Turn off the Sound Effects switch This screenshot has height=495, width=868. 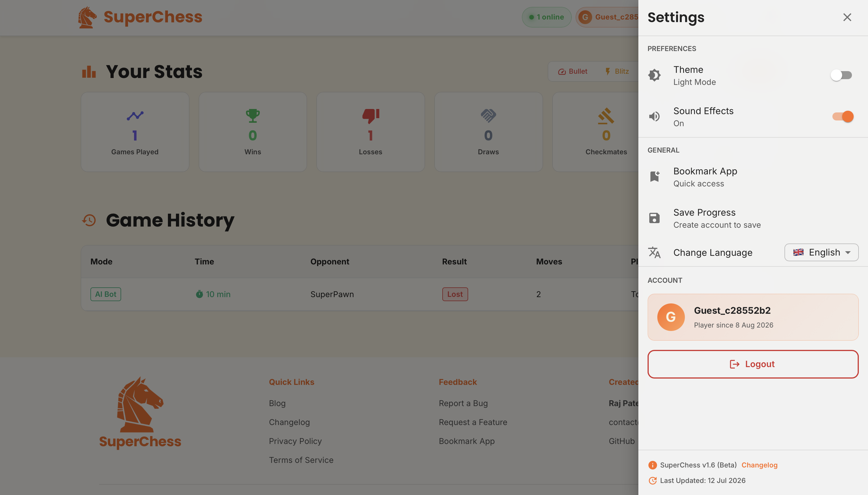(843, 117)
